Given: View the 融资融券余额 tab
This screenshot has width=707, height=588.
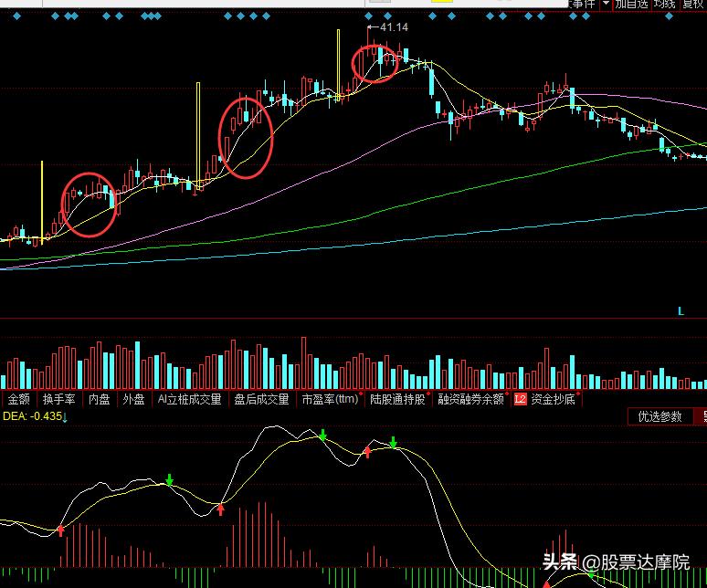Looking at the screenshot, I should pos(470,399).
